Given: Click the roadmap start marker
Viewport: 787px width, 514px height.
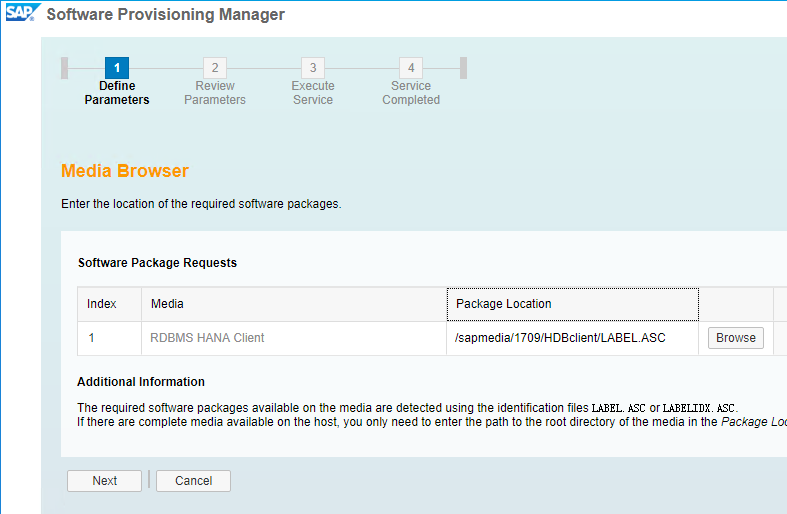Looking at the screenshot, I should (64, 68).
